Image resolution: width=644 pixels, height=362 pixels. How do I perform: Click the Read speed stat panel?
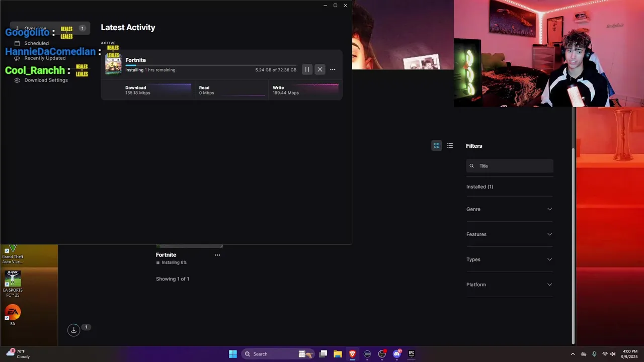tap(231, 90)
